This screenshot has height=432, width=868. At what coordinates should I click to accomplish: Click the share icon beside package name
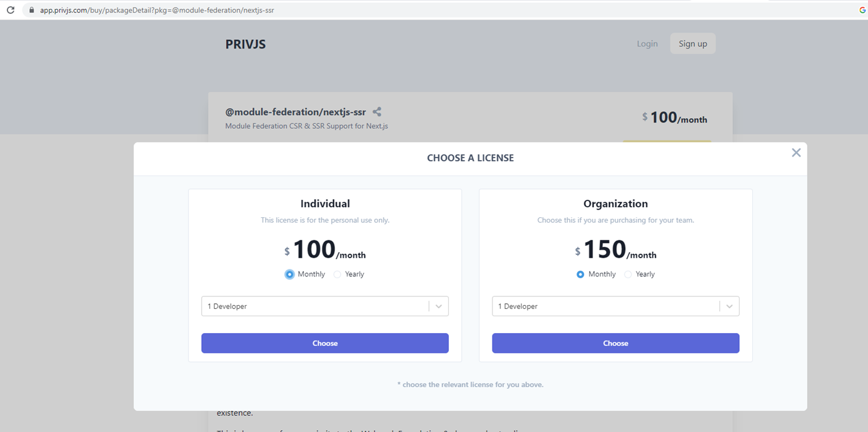coord(377,112)
